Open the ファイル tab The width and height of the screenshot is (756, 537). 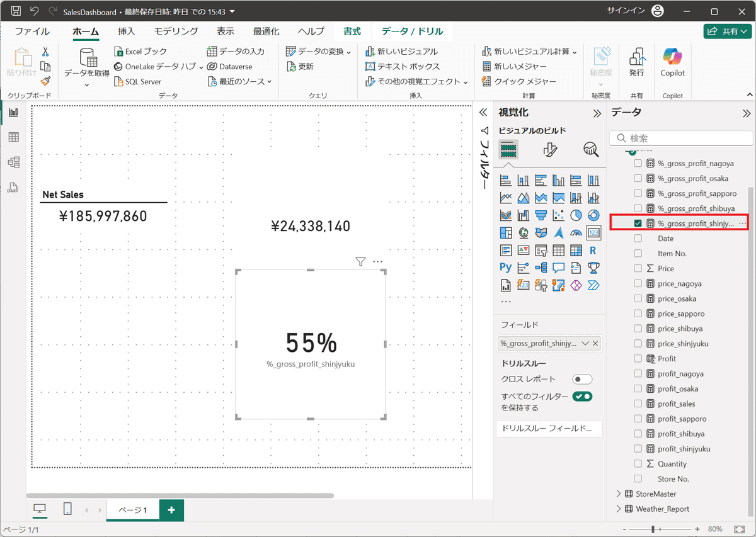[32, 31]
